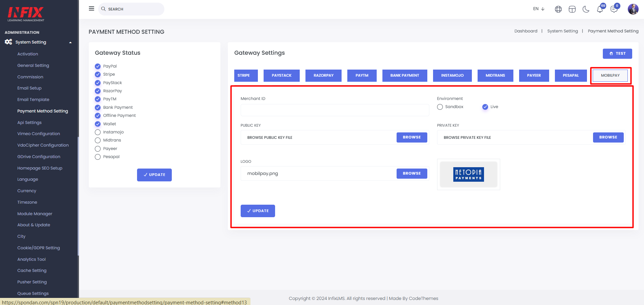Click the search input field
Screen dimensions: 644x305
click(131, 9)
